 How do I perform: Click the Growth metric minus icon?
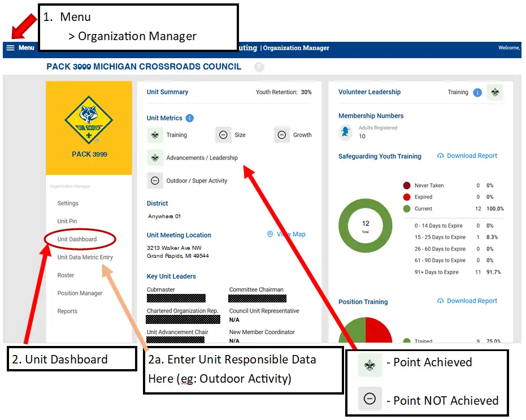tap(282, 135)
